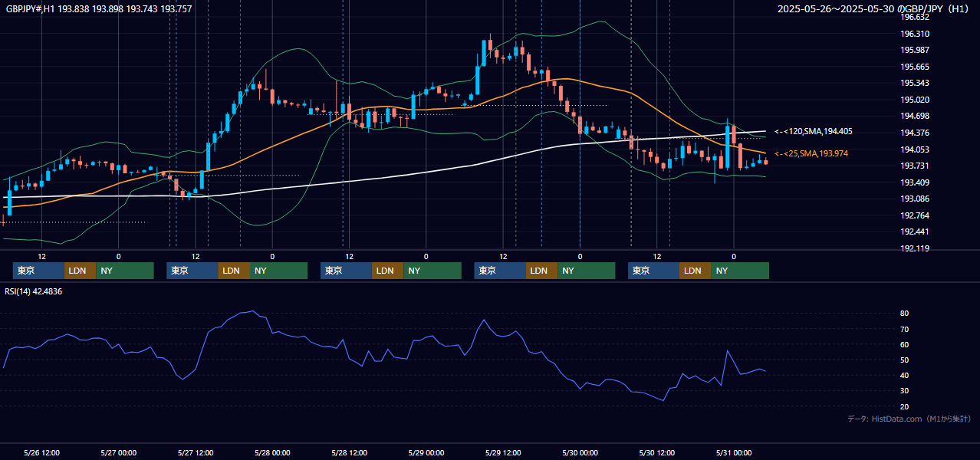Select the fifth 東京 session block
This screenshot has height=460, width=980.
[653, 271]
